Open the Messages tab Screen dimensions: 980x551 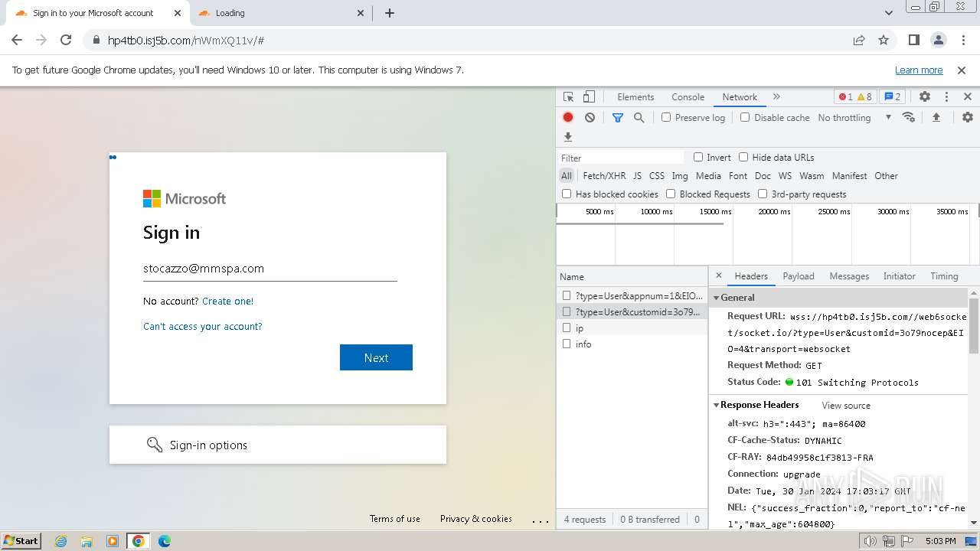click(849, 275)
